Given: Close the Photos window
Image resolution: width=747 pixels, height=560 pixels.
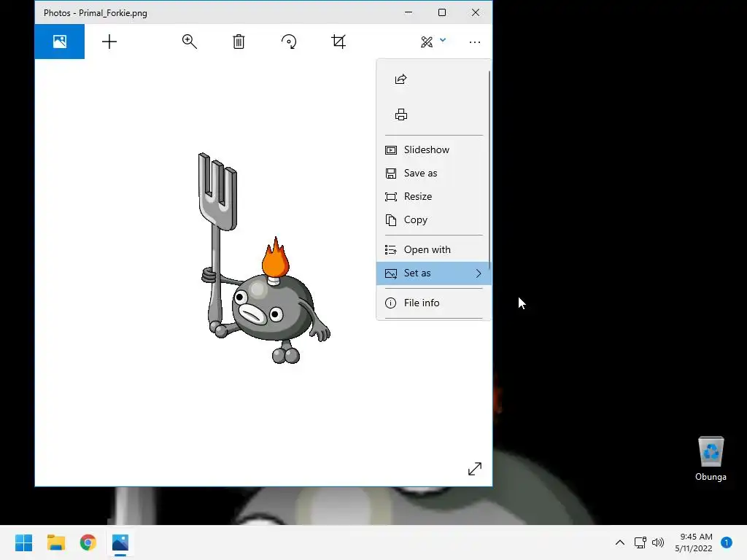Looking at the screenshot, I should [x=476, y=12].
